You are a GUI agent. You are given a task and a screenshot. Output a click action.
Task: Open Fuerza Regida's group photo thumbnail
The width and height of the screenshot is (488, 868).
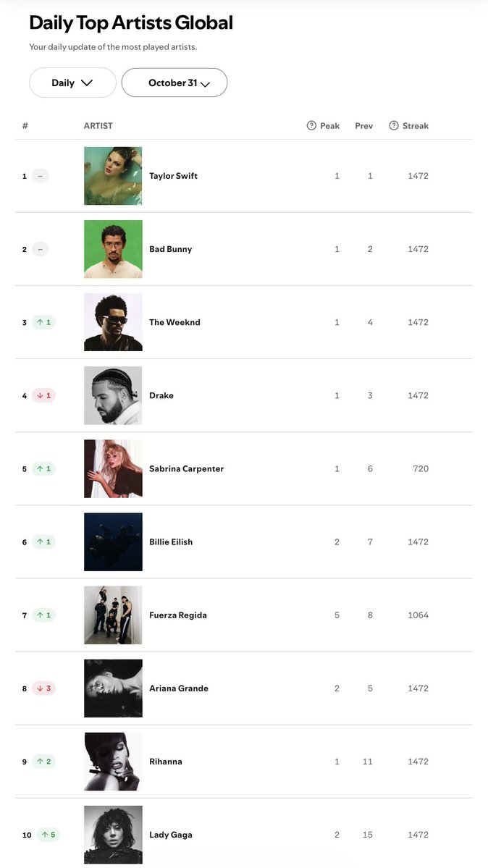click(x=113, y=615)
